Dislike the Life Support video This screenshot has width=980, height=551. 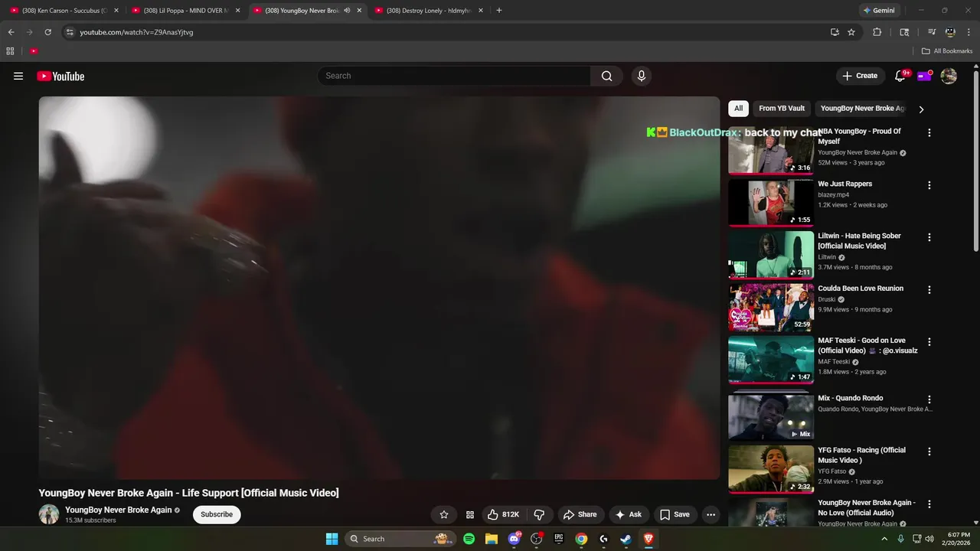tap(539, 514)
